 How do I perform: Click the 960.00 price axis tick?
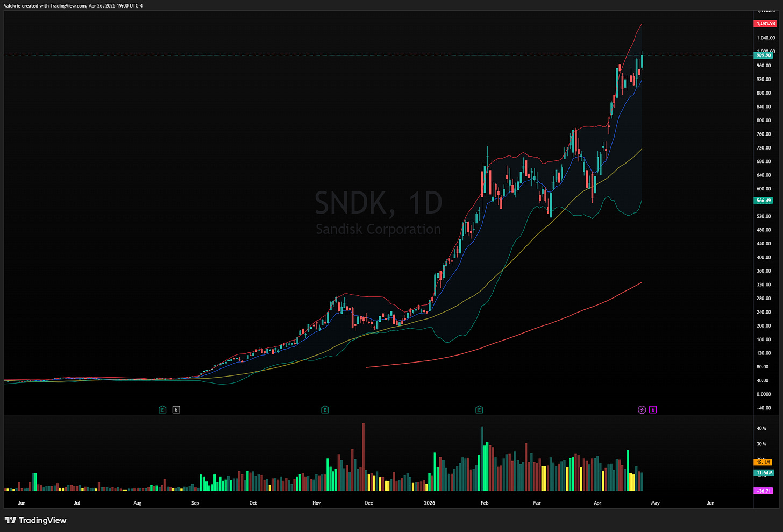click(764, 66)
